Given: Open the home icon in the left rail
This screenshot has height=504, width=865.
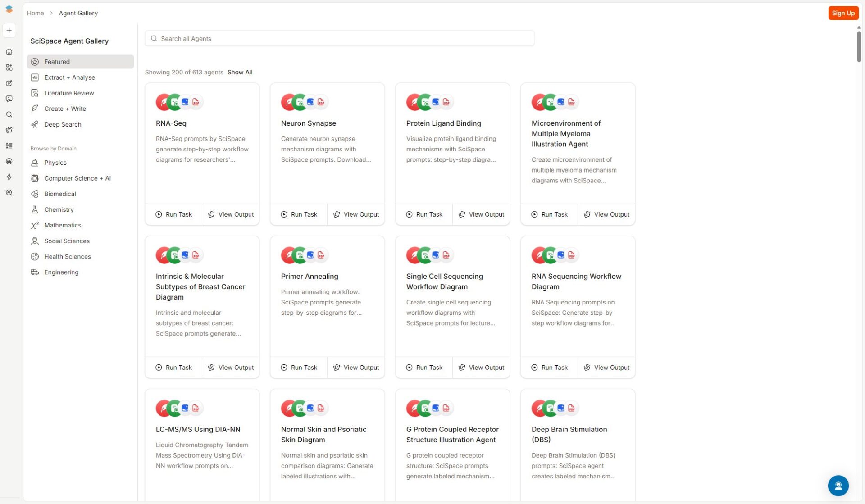Looking at the screenshot, I should 9,52.
